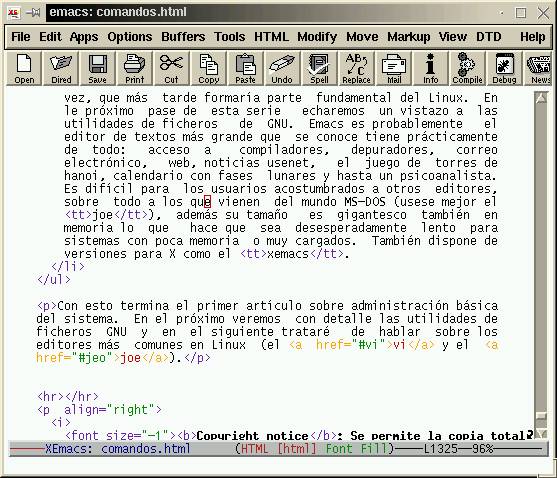This screenshot has width=557, height=478.
Task: Click the pin icon in title bar
Action: click(x=33, y=13)
